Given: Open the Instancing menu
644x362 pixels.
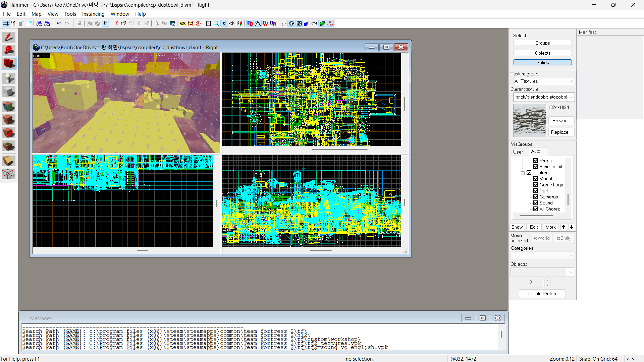Looking at the screenshot, I should point(93,14).
